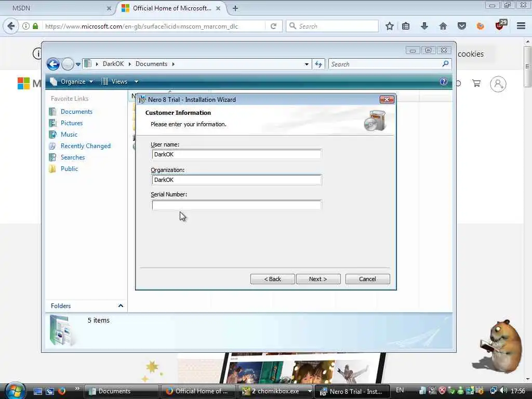Open a new browser tab
532x399 pixels.
coord(235,8)
